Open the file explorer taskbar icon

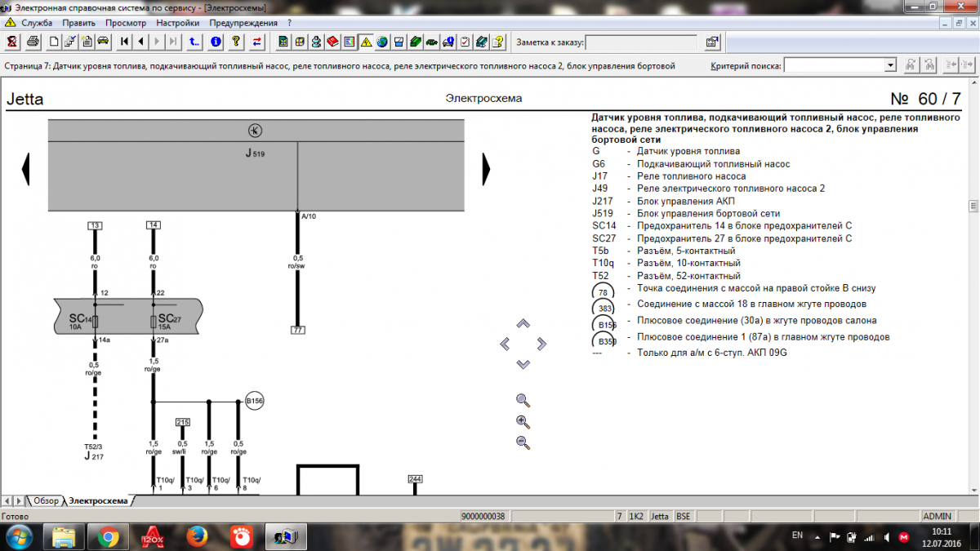[65, 537]
